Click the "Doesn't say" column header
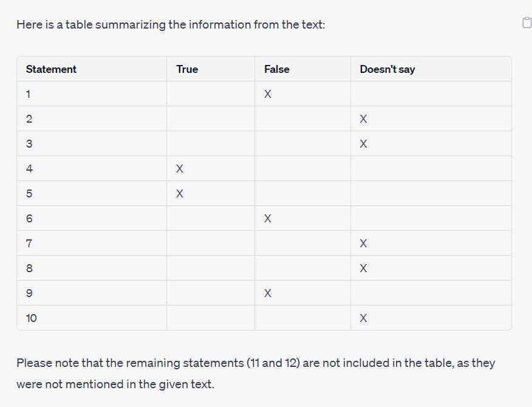 click(x=387, y=69)
